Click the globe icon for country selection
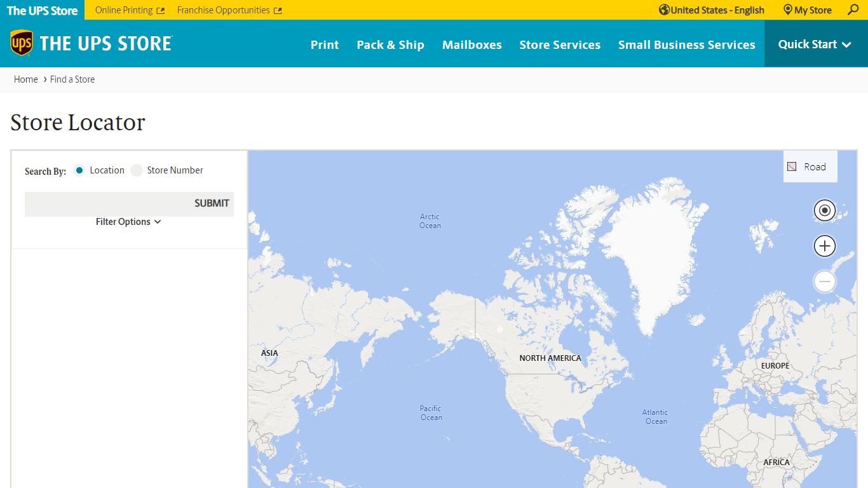Image resolution: width=868 pixels, height=488 pixels. coord(664,10)
